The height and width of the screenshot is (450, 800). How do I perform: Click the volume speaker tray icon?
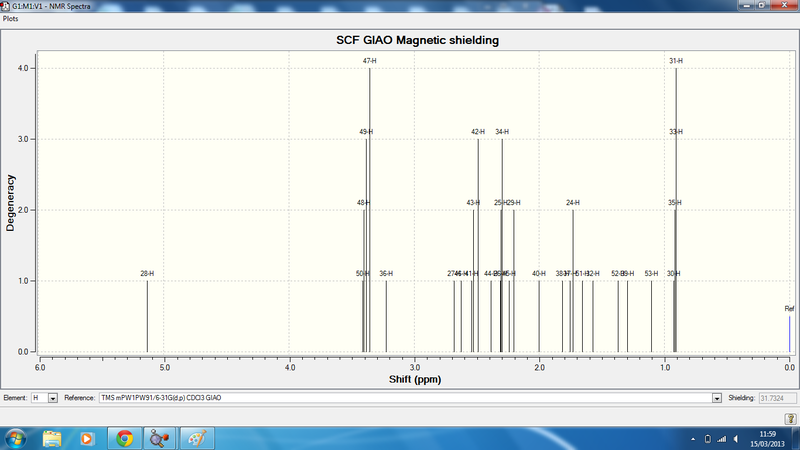736,439
